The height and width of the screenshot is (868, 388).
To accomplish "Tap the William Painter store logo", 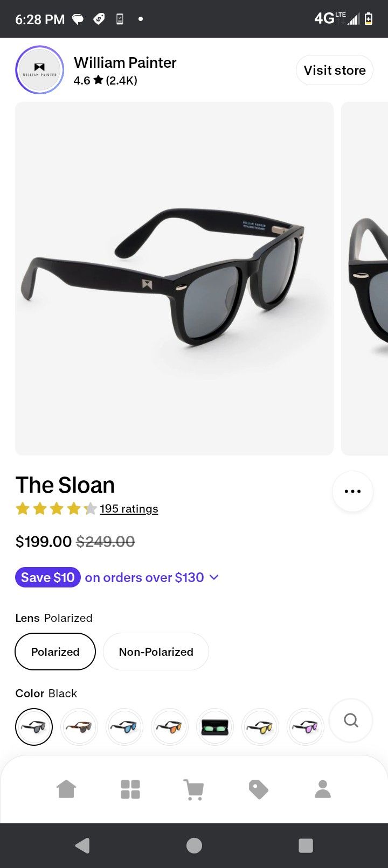I will (x=39, y=70).
